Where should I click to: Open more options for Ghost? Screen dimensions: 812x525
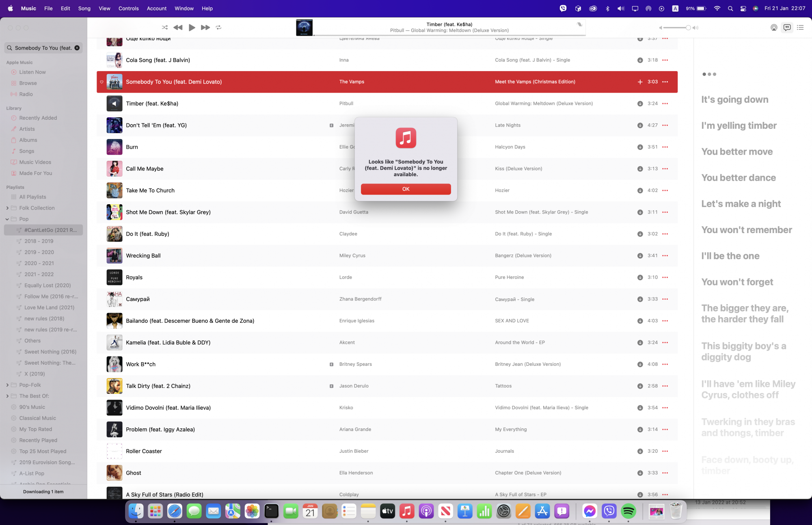pyautogui.click(x=665, y=473)
